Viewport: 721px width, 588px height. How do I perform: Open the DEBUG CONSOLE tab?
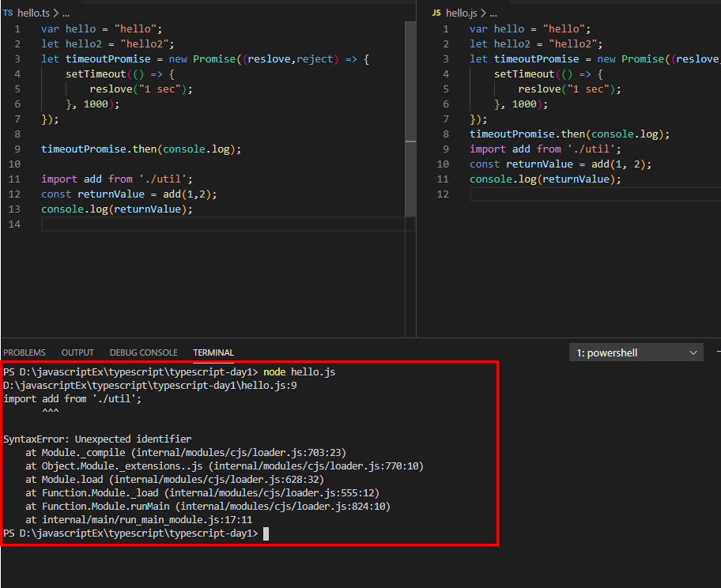tap(143, 352)
